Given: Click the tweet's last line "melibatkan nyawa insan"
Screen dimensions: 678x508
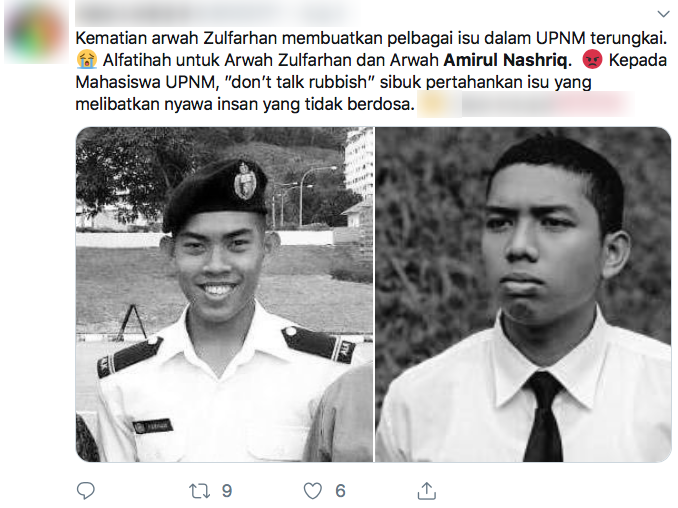Looking at the screenshot, I should point(245,104).
